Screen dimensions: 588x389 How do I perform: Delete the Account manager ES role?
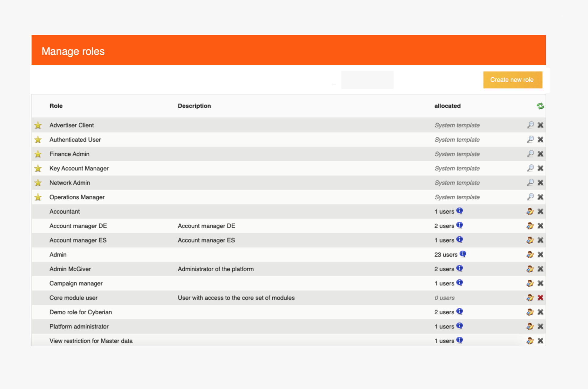coord(541,240)
